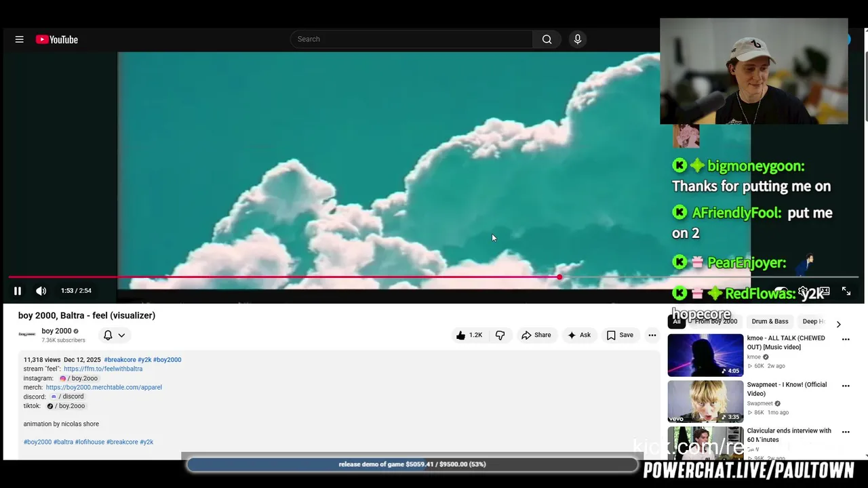The width and height of the screenshot is (868, 488).
Task: Open the boy 2000 channel avatar
Action: pos(27,334)
